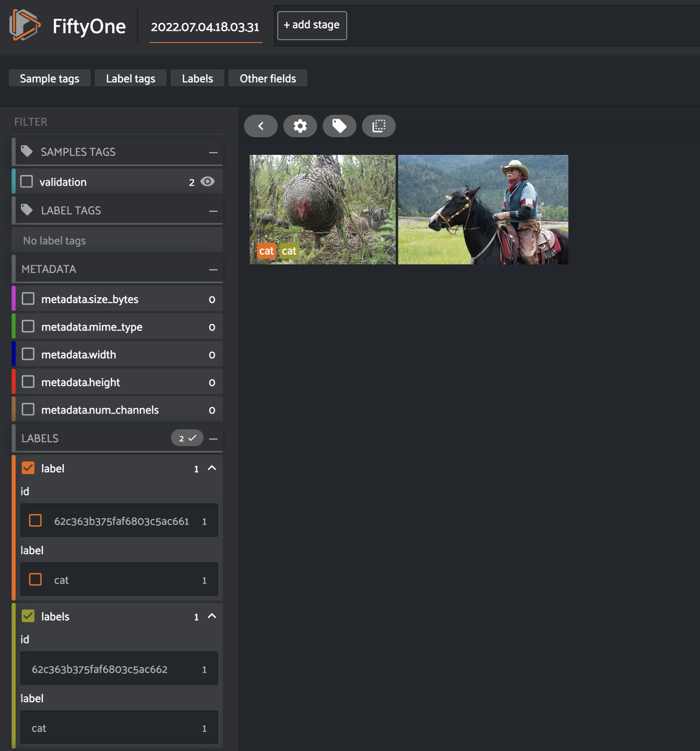Open the Sample tags tab
The height and width of the screenshot is (751, 700).
point(50,78)
